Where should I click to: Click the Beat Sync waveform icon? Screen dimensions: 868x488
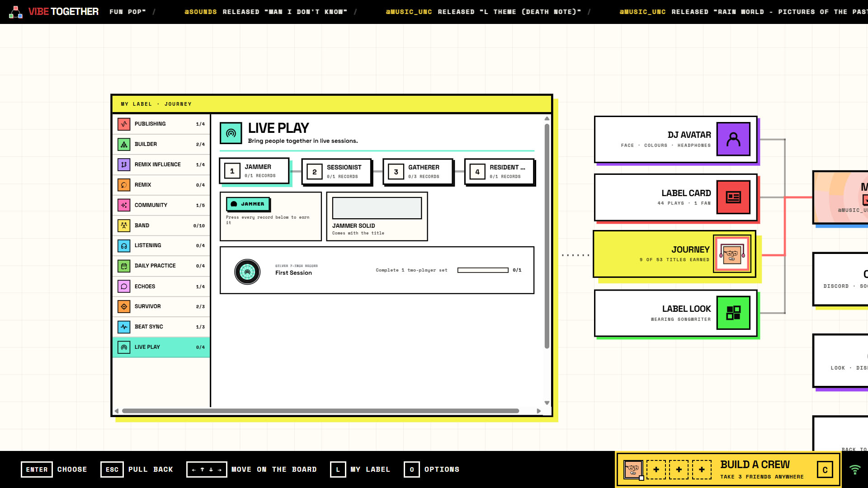[124, 327]
